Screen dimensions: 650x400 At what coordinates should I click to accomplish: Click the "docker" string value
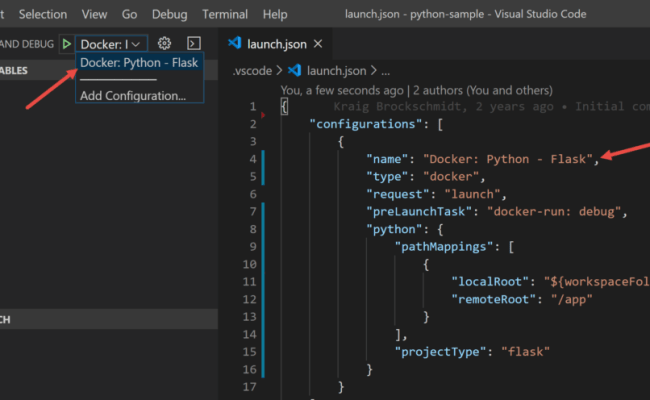pyautogui.click(x=451, y=177)
